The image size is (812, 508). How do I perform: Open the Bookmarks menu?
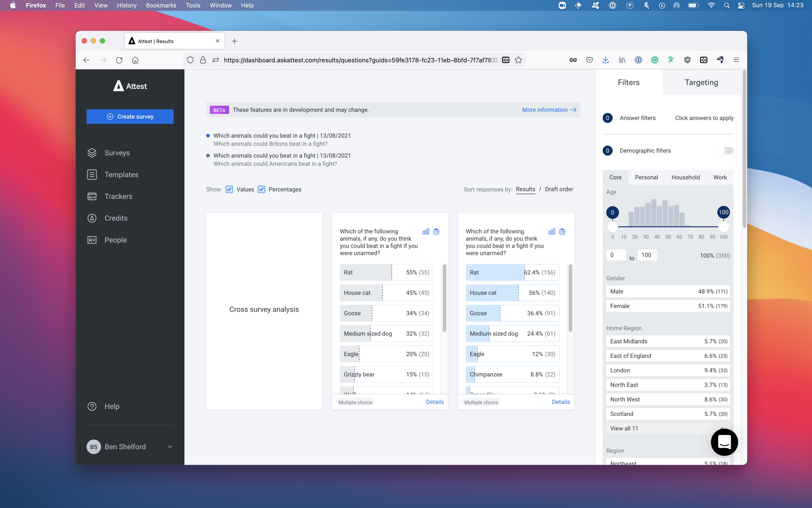(161, 6)
